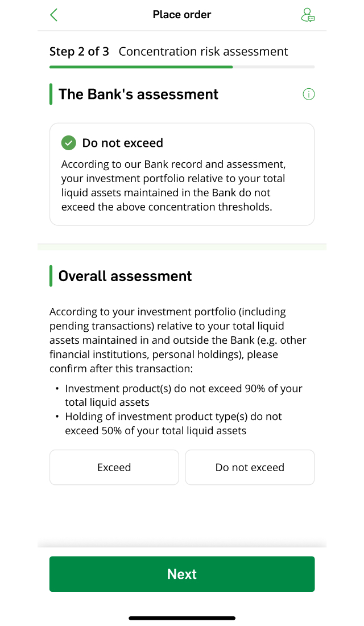
Task: Click the Step 2 of 3 label
Action: tap(79, 51)
